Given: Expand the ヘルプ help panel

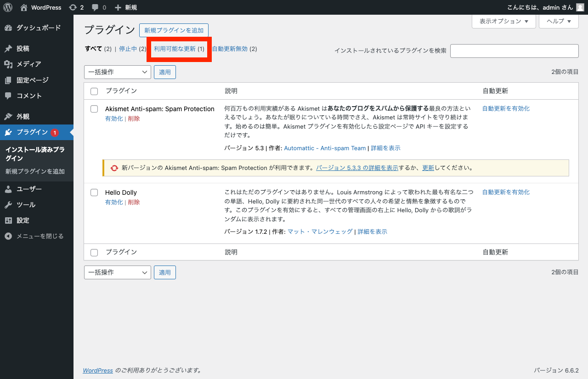Looking at the screenshot, I should pos(559,21).
